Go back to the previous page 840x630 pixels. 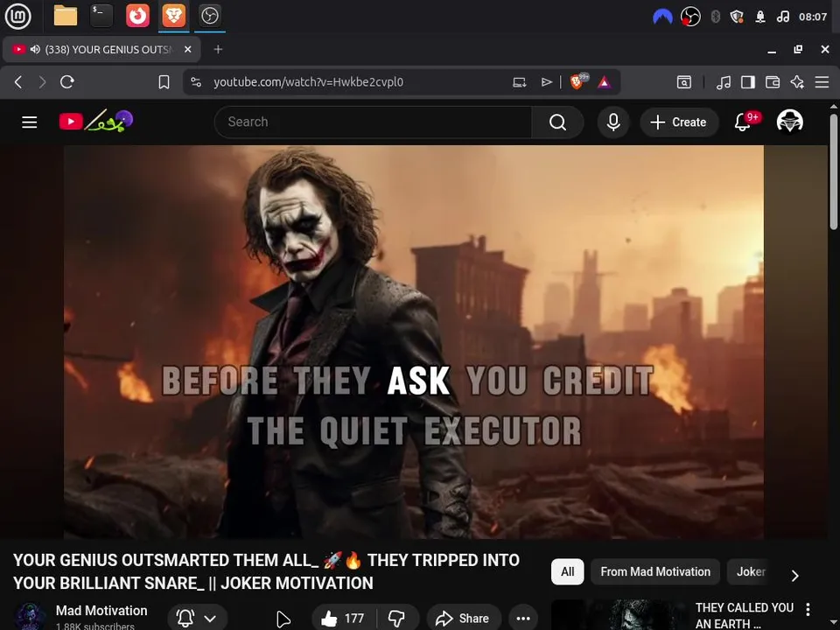coord(18,82)
